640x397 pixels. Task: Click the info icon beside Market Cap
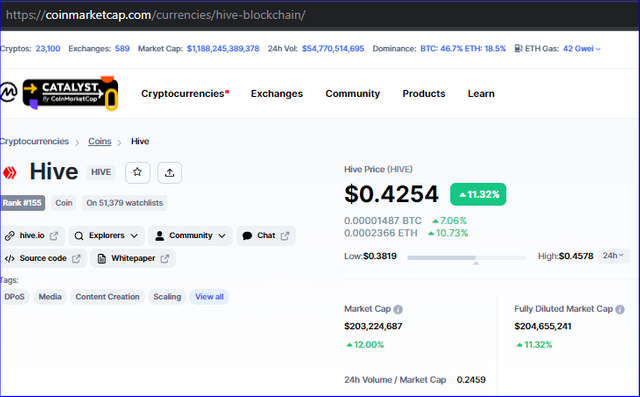pyautogui.click(x=398, y=309)
